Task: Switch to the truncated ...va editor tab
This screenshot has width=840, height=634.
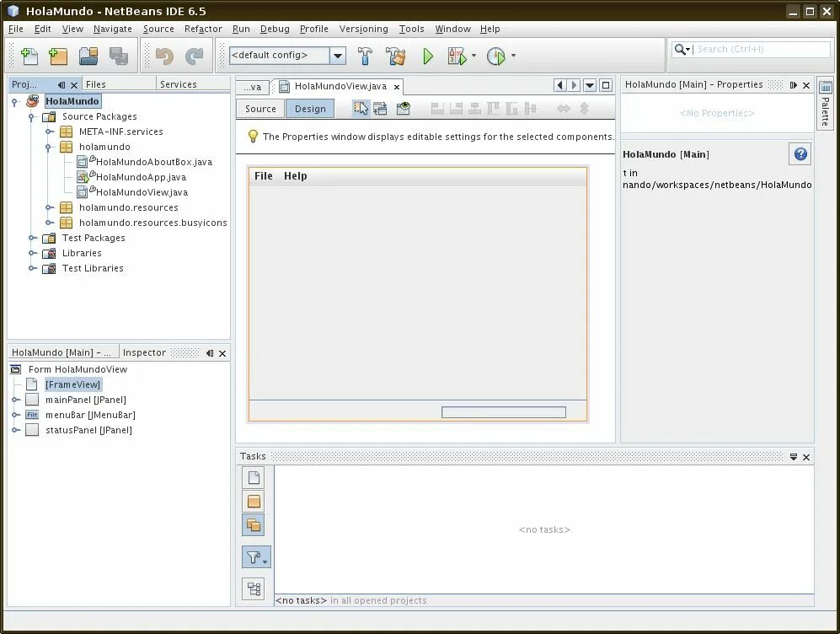Action: (252, 87)
